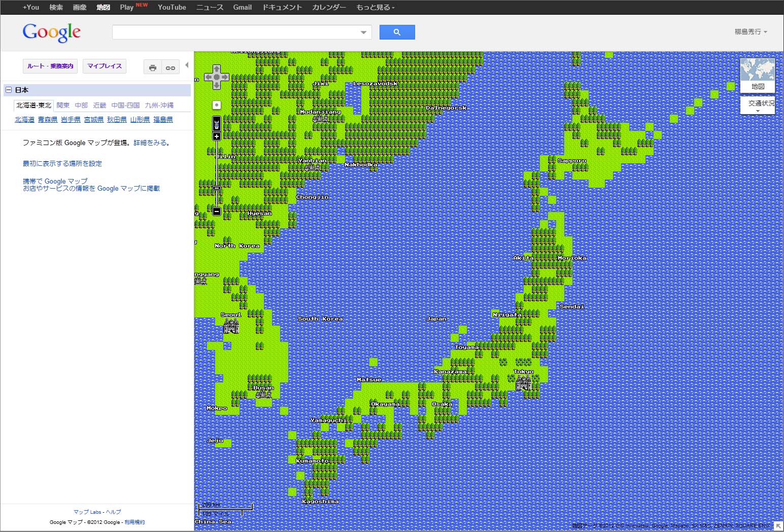
Task: Select the 中部 tab
Action: click(81, 105)
